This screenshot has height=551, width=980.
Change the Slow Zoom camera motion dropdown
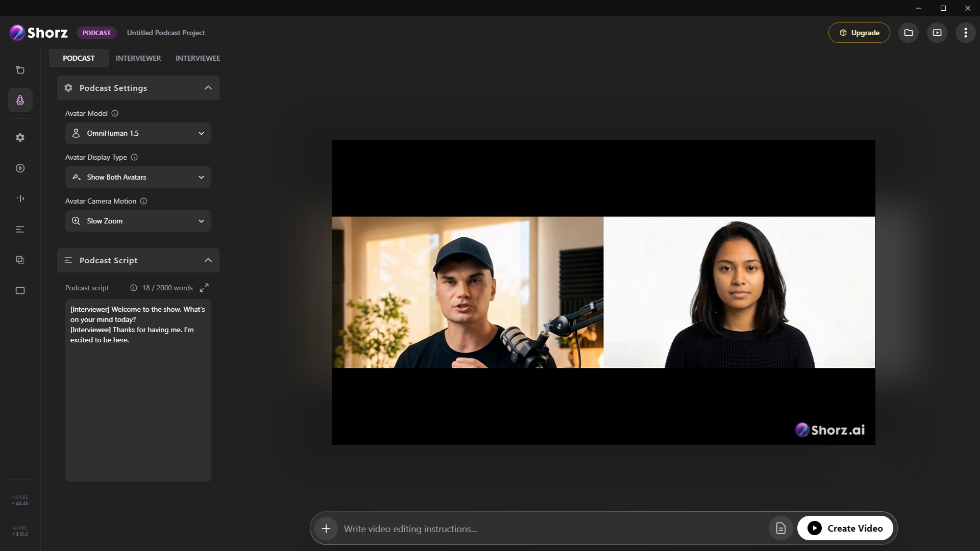click(138, 221)
